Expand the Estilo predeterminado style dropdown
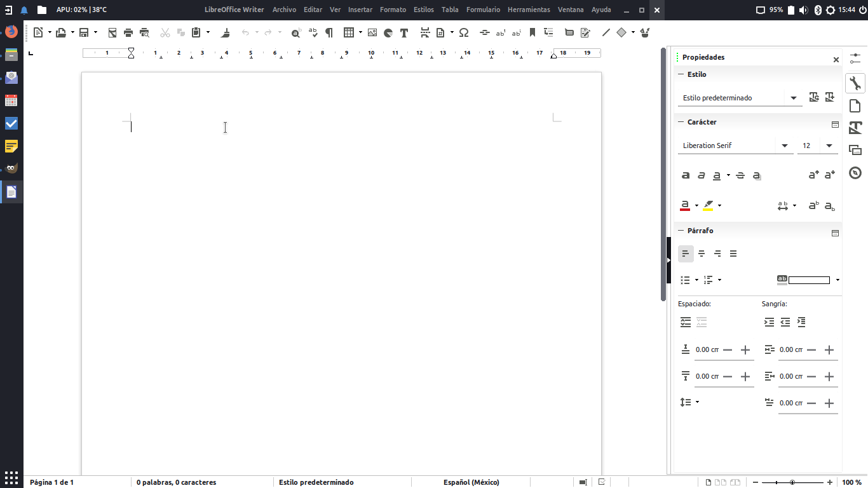The width and height of the screenshot is (868, 488). pyautogui.click(x=793, y=98)
